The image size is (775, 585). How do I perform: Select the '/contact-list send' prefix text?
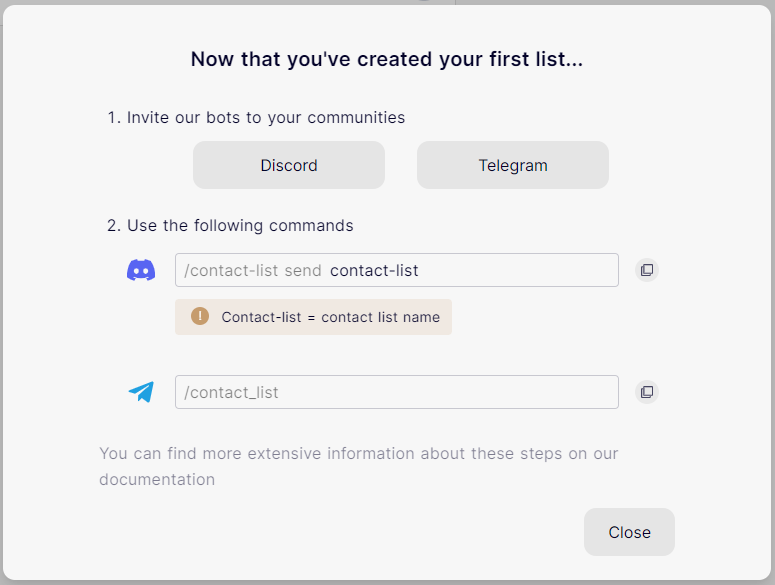253,271
